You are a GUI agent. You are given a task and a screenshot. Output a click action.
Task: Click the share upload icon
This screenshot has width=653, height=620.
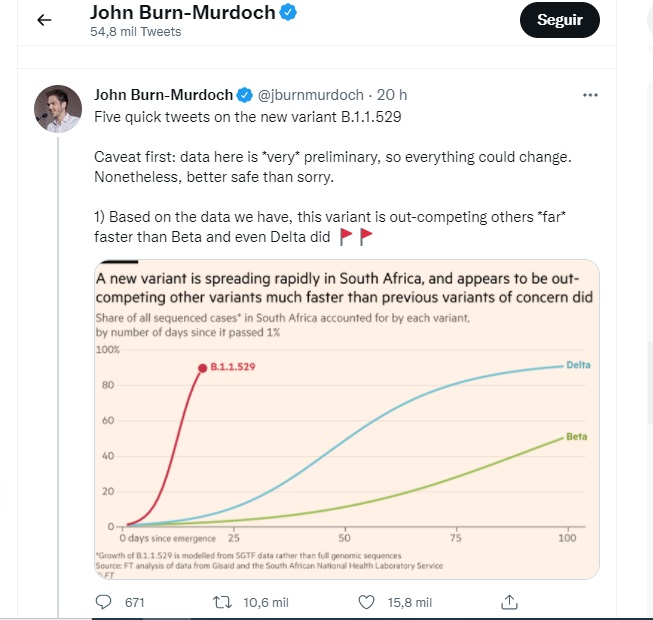tap(508, 602)
